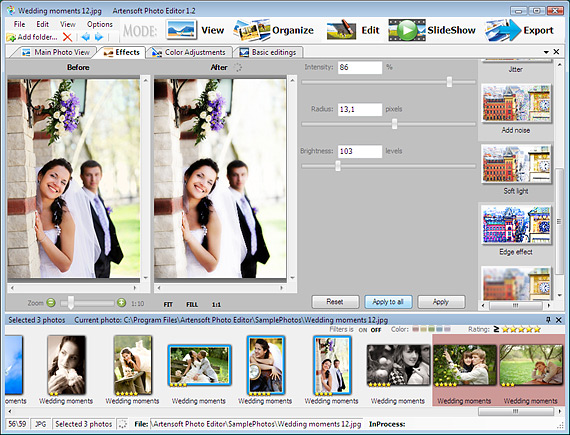Go to previous photo with left arrow
This screenshot has width=570, height=435.
86,37
